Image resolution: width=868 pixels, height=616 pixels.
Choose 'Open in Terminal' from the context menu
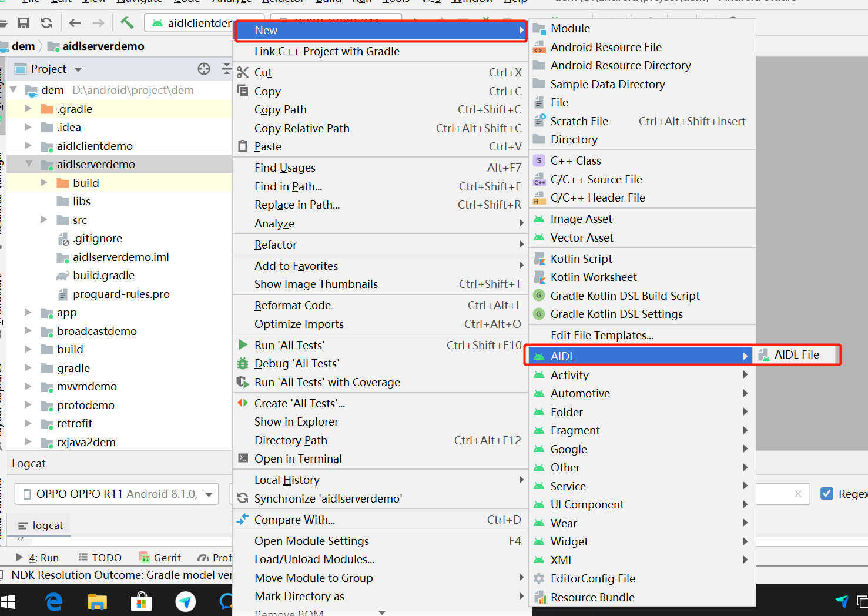coord(298,458)
